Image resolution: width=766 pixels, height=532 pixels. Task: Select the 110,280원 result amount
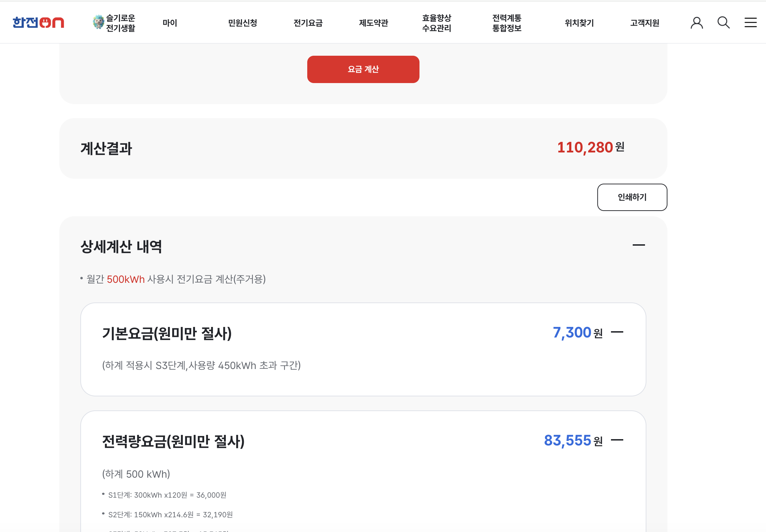click(x=591, y=147)
